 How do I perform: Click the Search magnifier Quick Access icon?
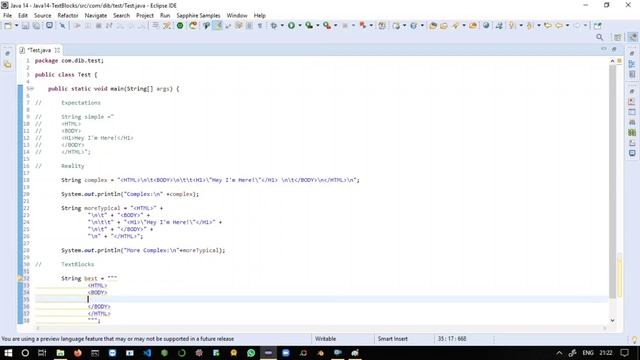pos(600,37)
